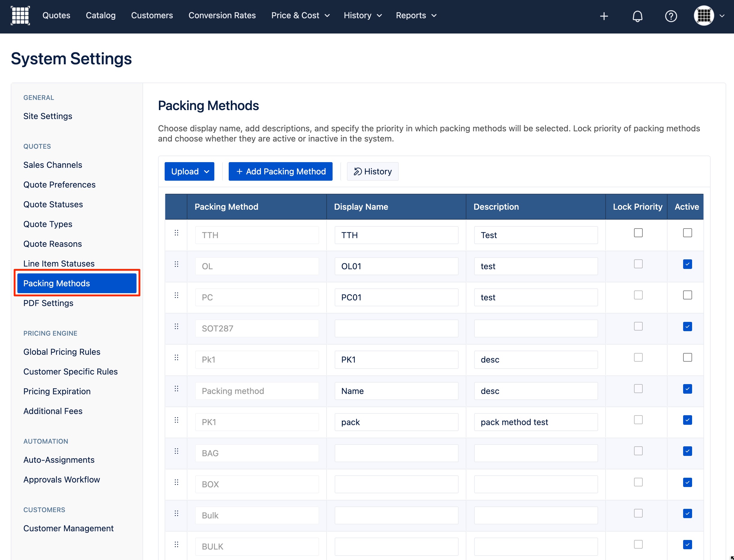Click empty Description field for BAG row
Screen dimensions: 734x560
pyautogui.click(x=536, y=453)
